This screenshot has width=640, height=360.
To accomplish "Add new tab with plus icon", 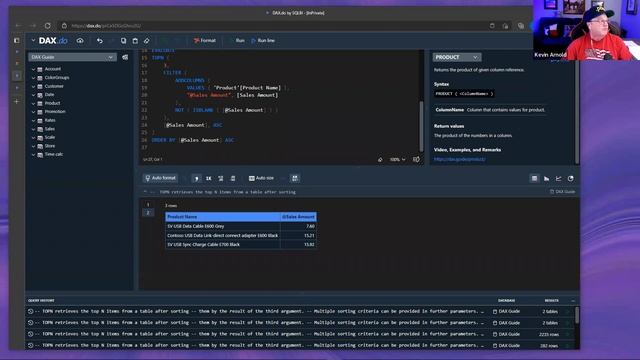I will point(17,101).
